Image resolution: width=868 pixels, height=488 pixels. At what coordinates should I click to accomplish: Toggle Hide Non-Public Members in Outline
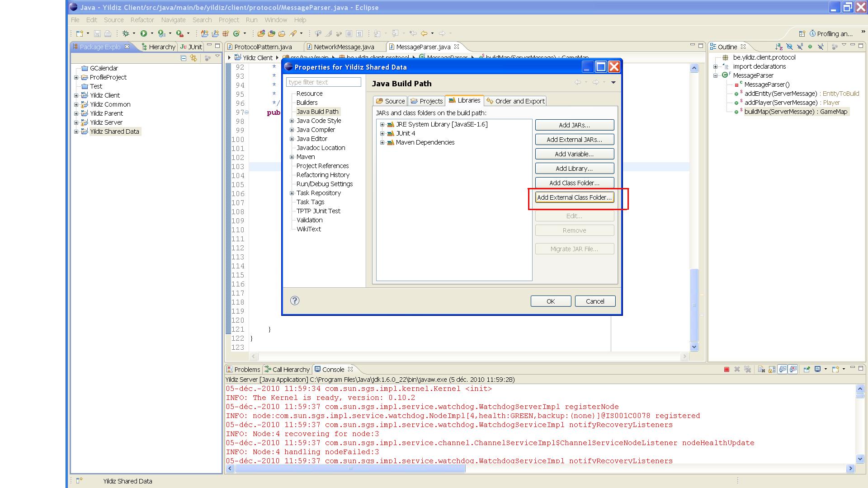(810, 47)
